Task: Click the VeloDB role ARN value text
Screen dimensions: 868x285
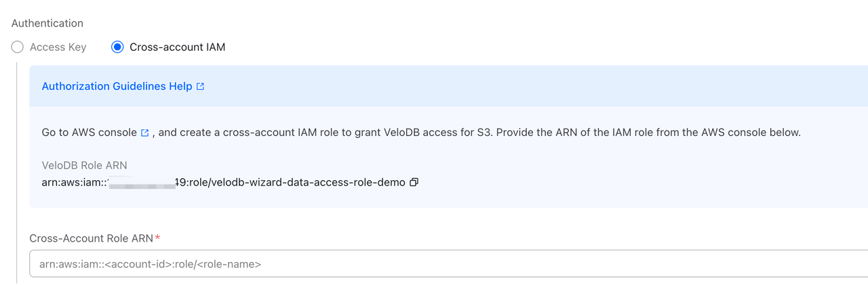Action: click(x=224, y=183)
